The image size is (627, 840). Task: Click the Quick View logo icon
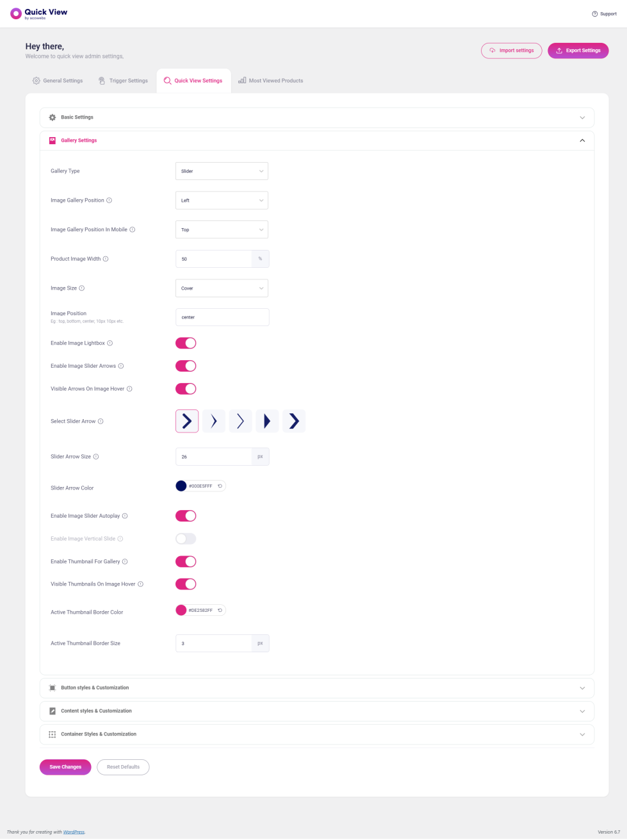point(16,13)
